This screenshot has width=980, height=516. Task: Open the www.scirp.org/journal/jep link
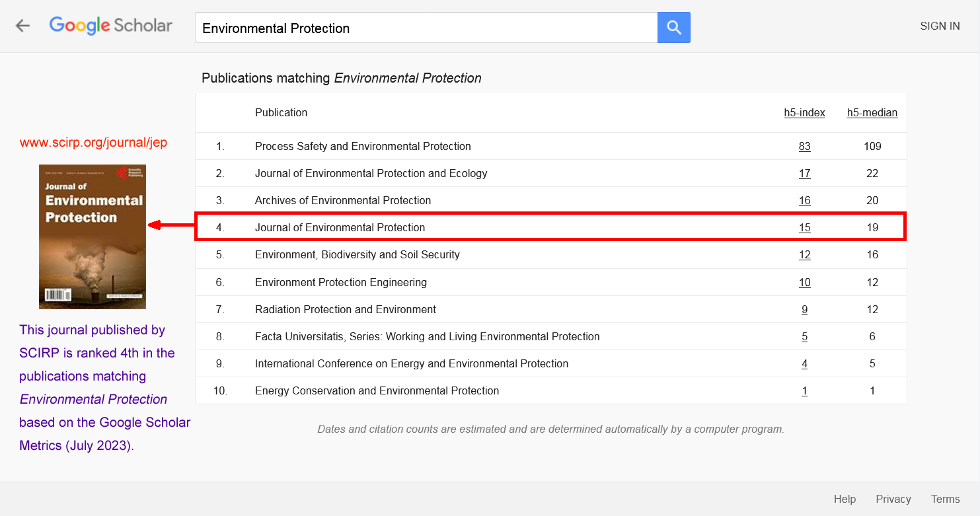tap(93, 143)
